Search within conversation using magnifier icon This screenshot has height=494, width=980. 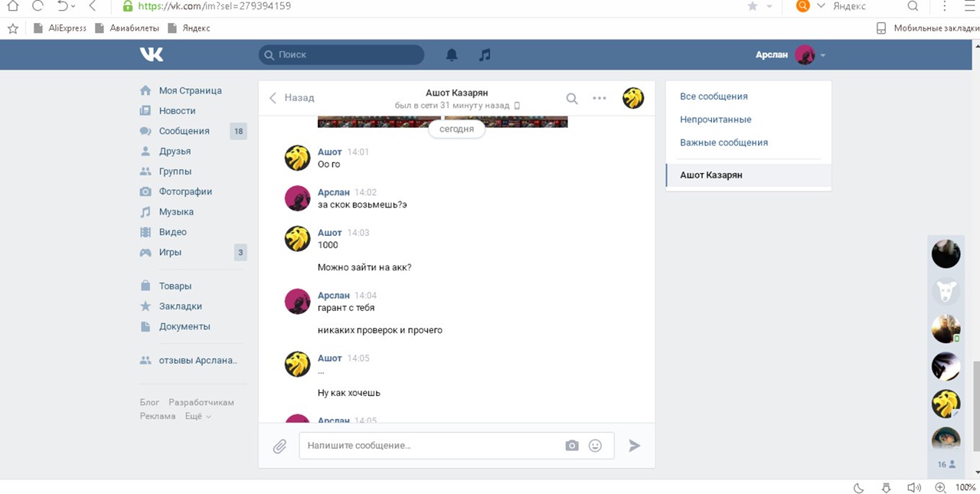pos(572,98)
